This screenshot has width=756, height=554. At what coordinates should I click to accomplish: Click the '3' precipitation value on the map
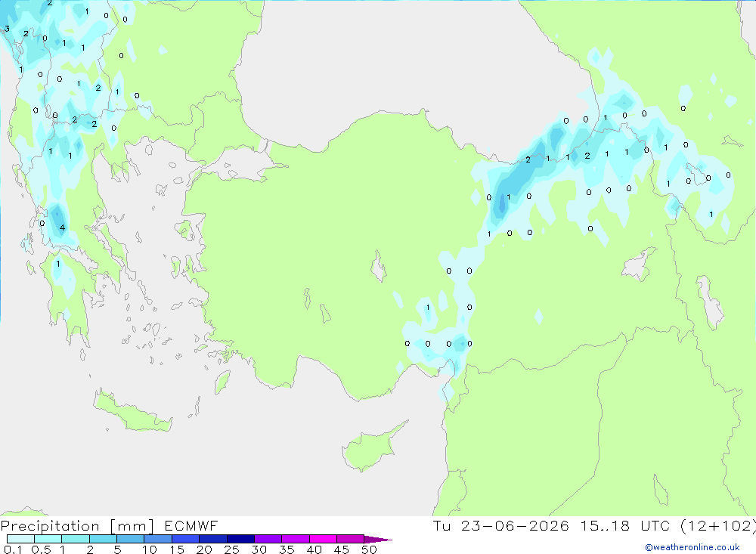tap(7, 29)
